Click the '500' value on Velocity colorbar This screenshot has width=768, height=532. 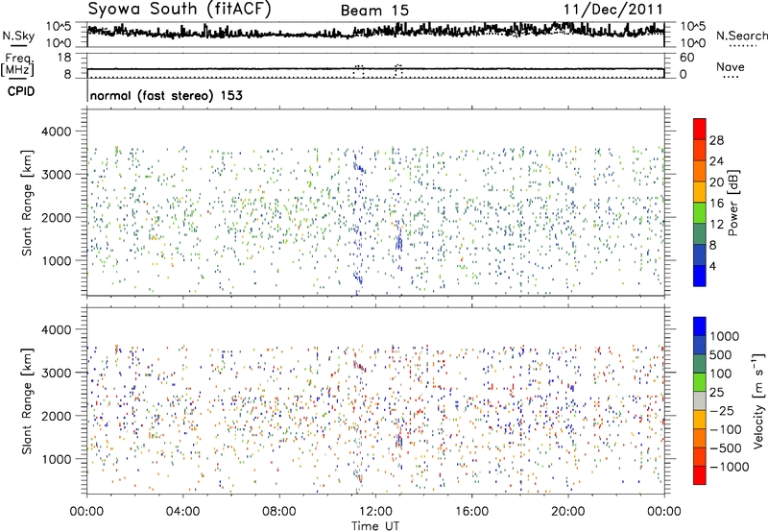click(x=721, y=354)
